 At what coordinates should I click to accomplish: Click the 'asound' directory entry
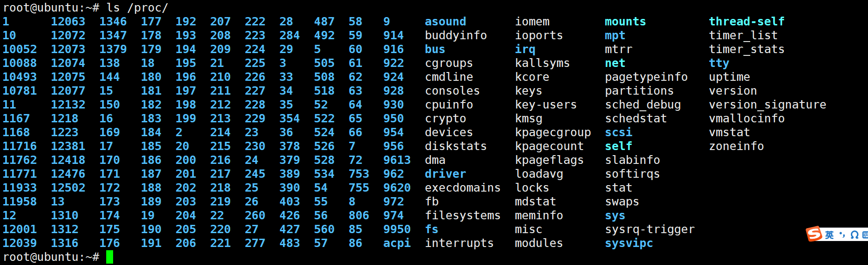tap(445, 22)
